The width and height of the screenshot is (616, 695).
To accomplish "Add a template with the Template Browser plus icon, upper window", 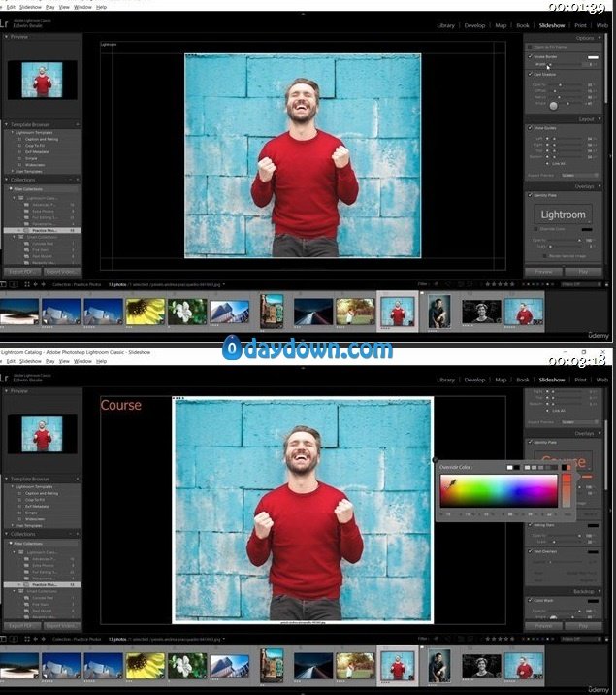I will tap(77, 124).
